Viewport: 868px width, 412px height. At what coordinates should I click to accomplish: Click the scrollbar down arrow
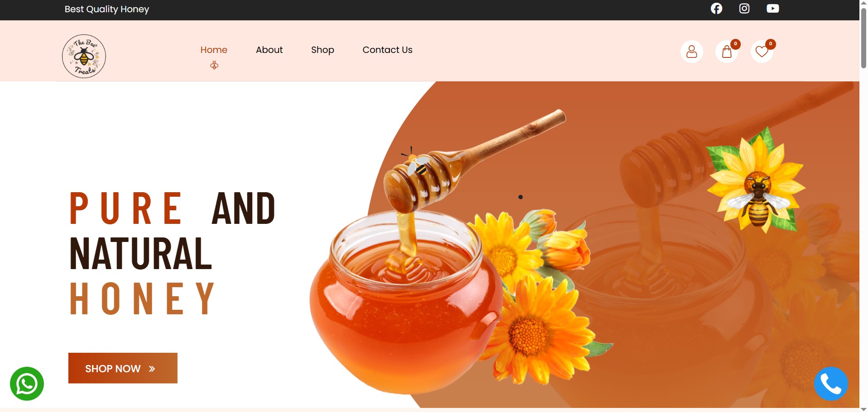[x=863, y=409]
